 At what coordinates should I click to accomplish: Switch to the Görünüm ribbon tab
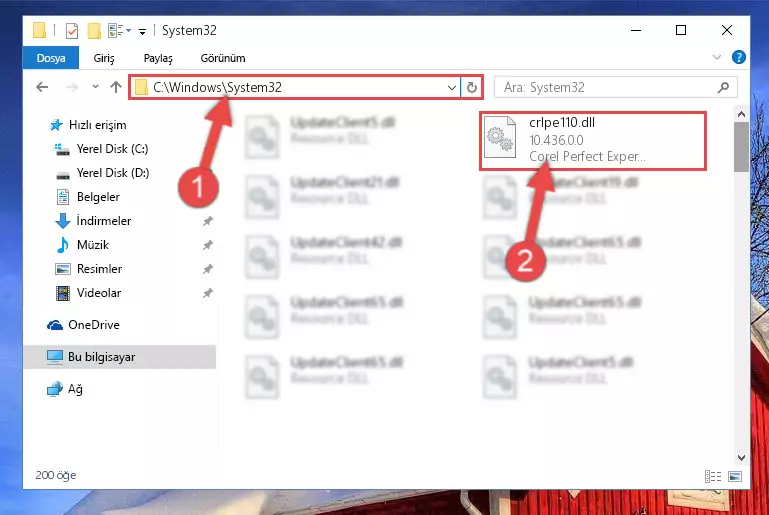point(223,58)
